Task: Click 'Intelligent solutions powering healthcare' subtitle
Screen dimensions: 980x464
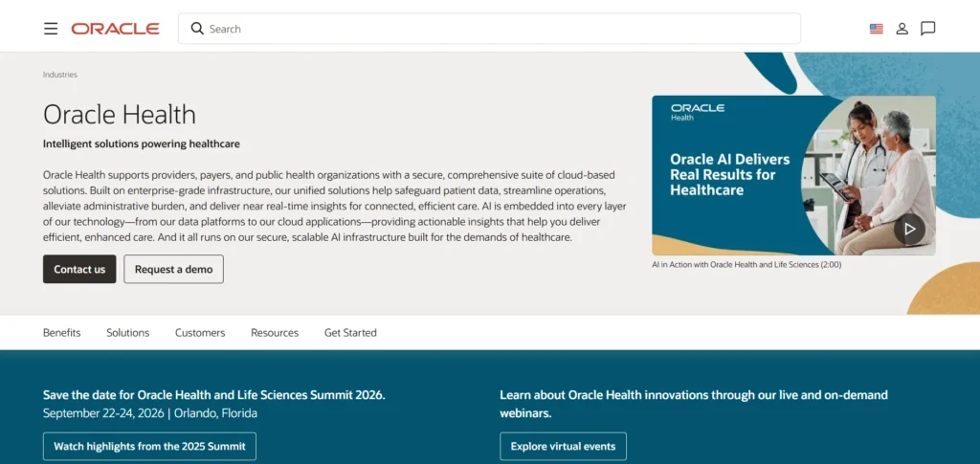Action: [142, 144]
